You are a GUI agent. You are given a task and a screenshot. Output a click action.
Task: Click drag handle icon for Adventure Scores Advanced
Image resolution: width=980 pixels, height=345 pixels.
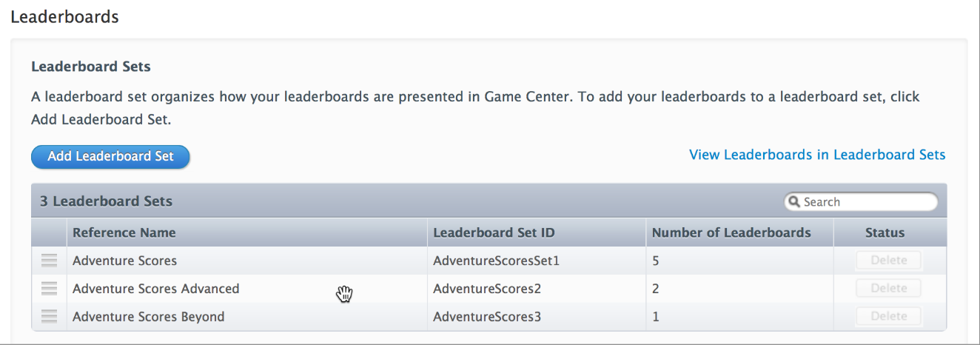click(49, 289)
